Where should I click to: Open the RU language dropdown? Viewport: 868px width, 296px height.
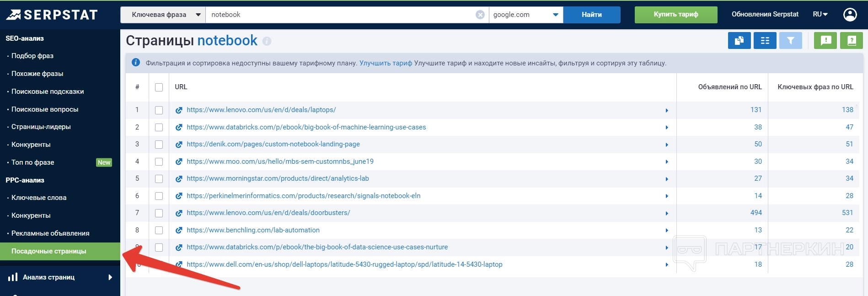(x=820, y=15)
